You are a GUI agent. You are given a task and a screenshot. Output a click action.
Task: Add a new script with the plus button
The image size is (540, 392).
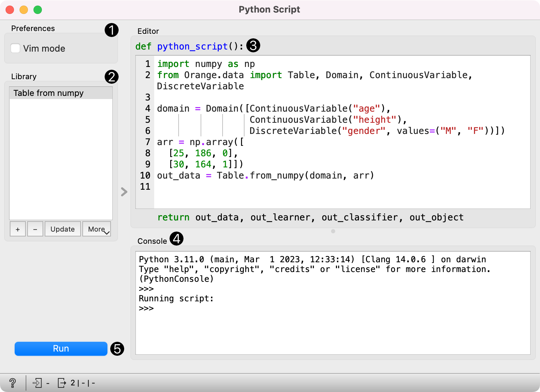click(x=18, y=229)
